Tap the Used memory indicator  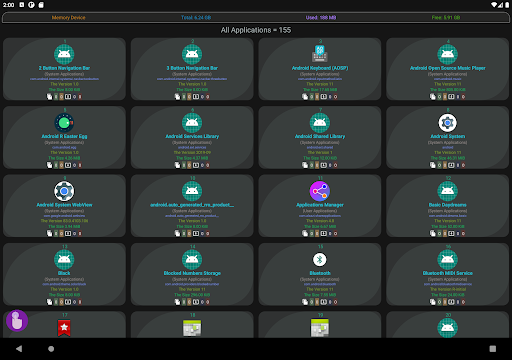[x=321, y=18]
